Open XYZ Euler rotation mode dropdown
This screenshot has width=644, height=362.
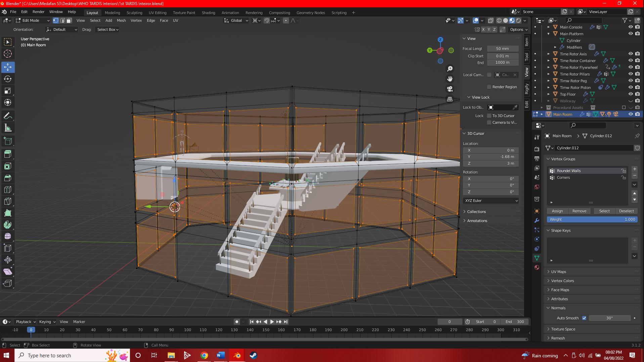click(491, 201)
